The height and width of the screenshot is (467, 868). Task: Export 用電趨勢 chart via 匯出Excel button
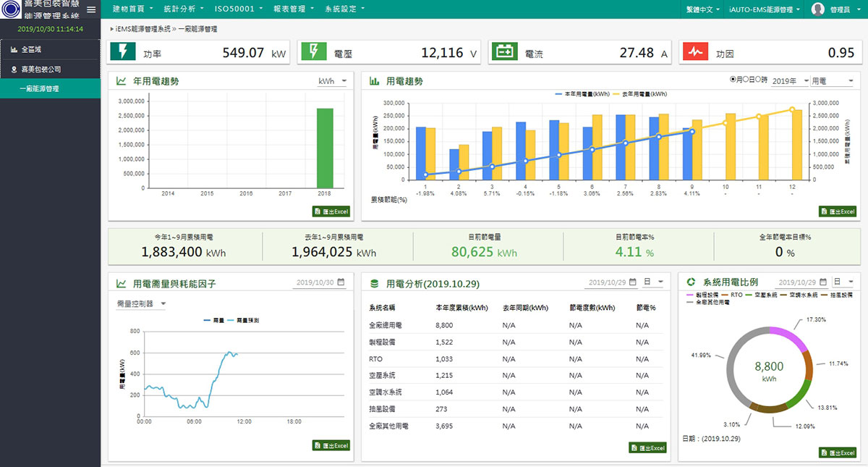pyautogui.click(x=838, y=211)
